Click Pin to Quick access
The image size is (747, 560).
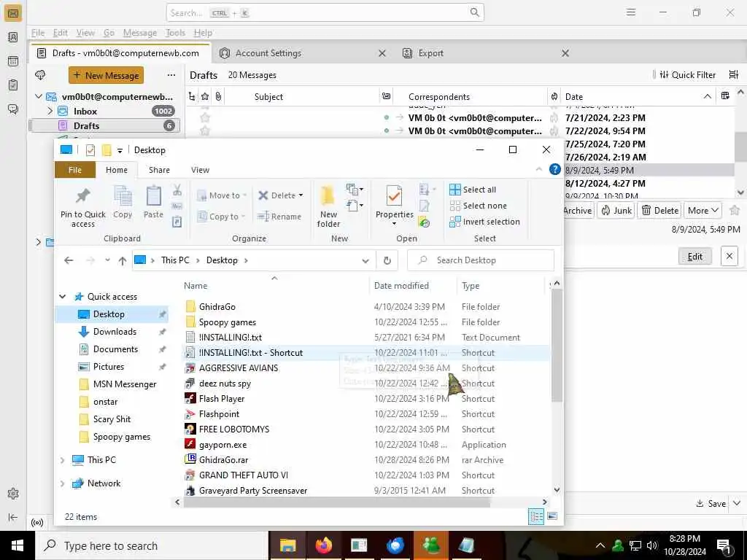83,208
